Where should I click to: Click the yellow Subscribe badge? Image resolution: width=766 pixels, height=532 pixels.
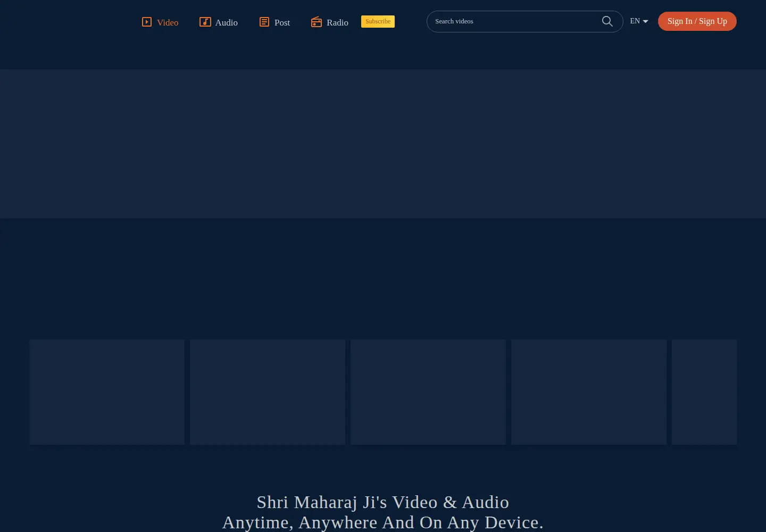pos(378,21)
